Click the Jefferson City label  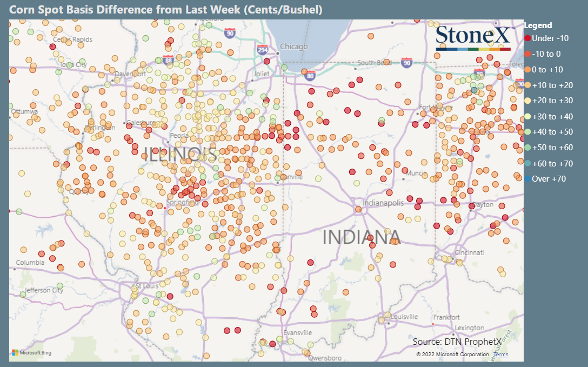(44, 290)
